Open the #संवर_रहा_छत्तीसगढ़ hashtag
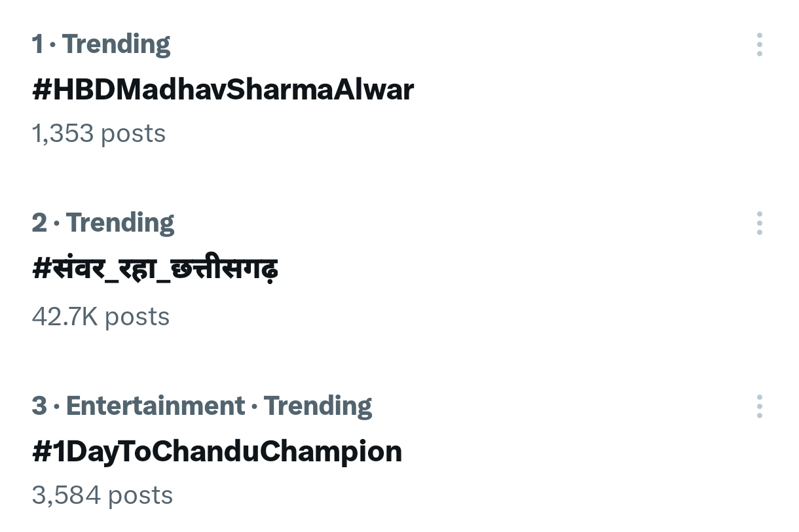The image size is (799, 532). (x=155, y=268)
